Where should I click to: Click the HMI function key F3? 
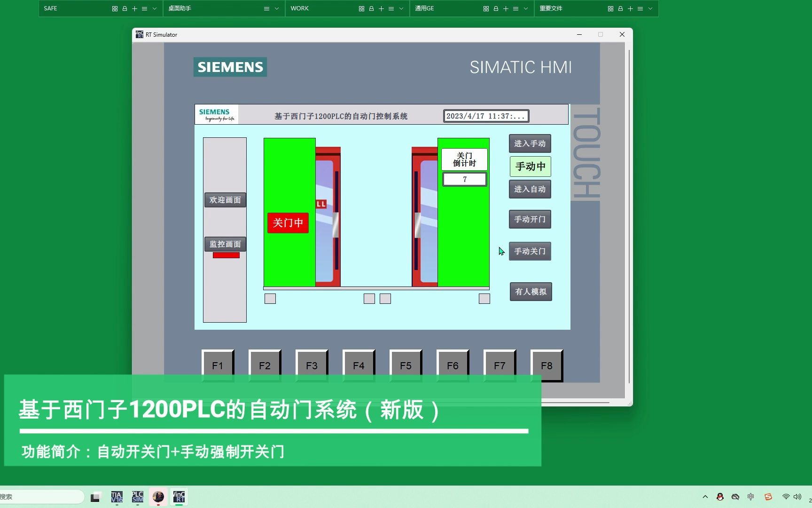pyautogui.click(x=312, y=365)
